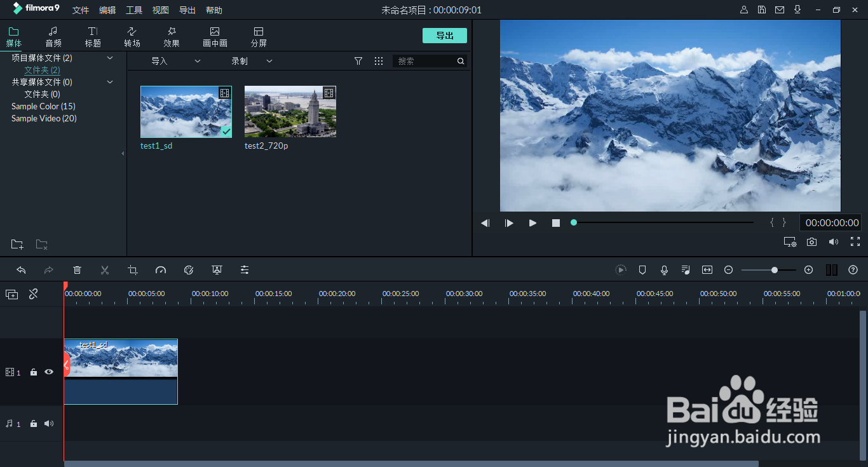The image size is (868, 467).
Task: Click the Delete trash icon
Action: click(x=77, y=269)
